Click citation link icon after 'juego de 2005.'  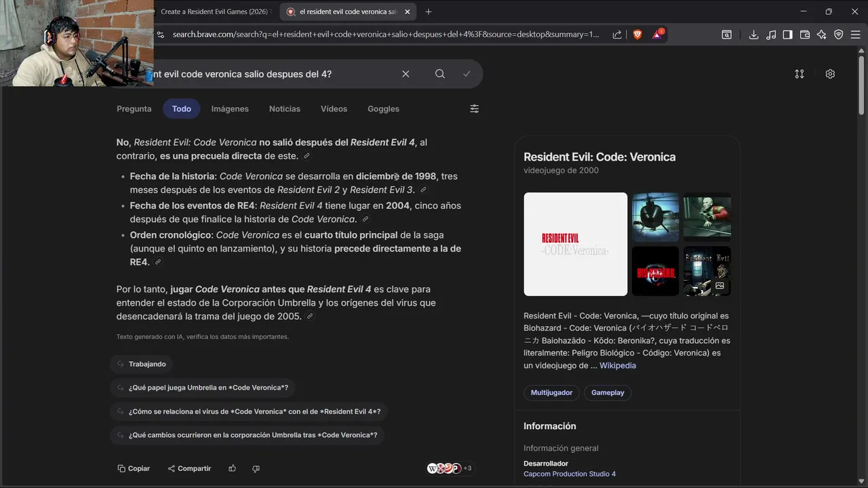click(310, 317)
